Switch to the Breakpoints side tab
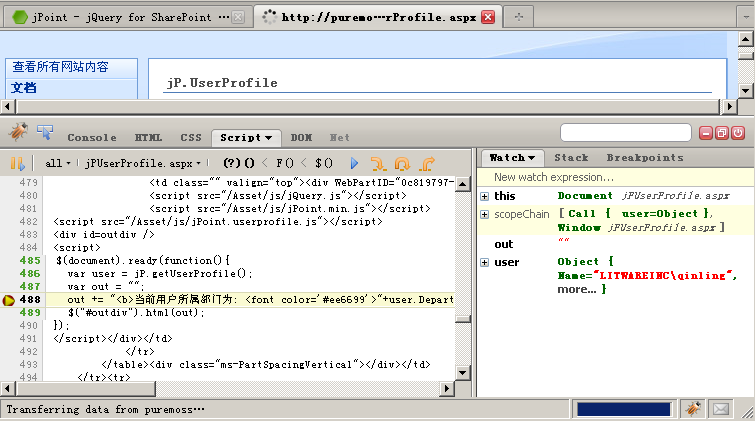 pos(645,158)
